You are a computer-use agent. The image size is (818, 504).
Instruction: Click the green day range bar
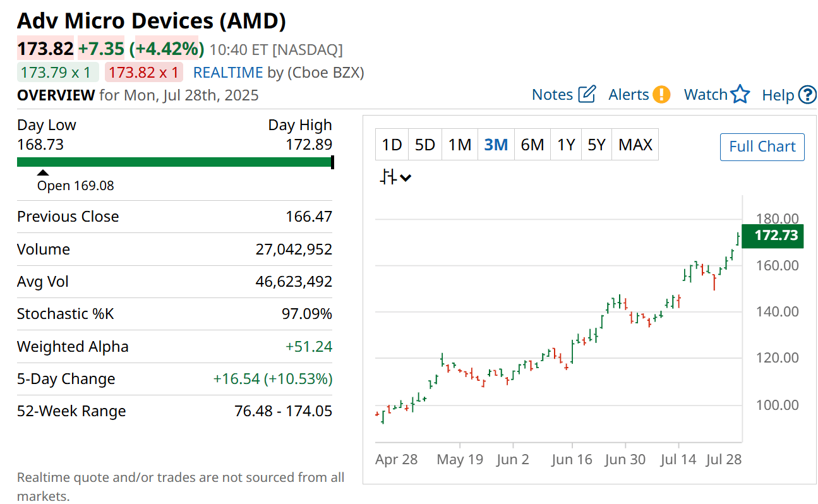tap(174, 162)
